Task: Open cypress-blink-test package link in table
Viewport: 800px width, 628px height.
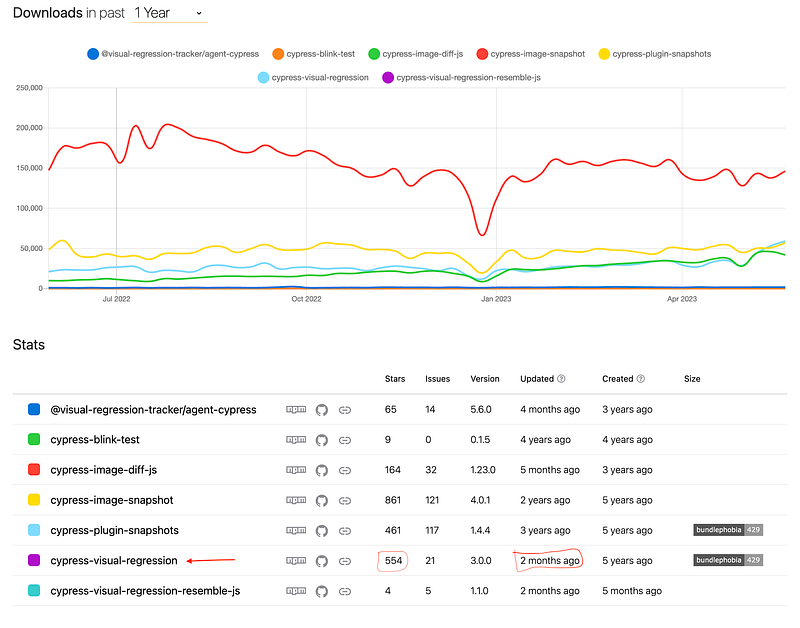Action: pyautogui.click(x=95, y=440)
